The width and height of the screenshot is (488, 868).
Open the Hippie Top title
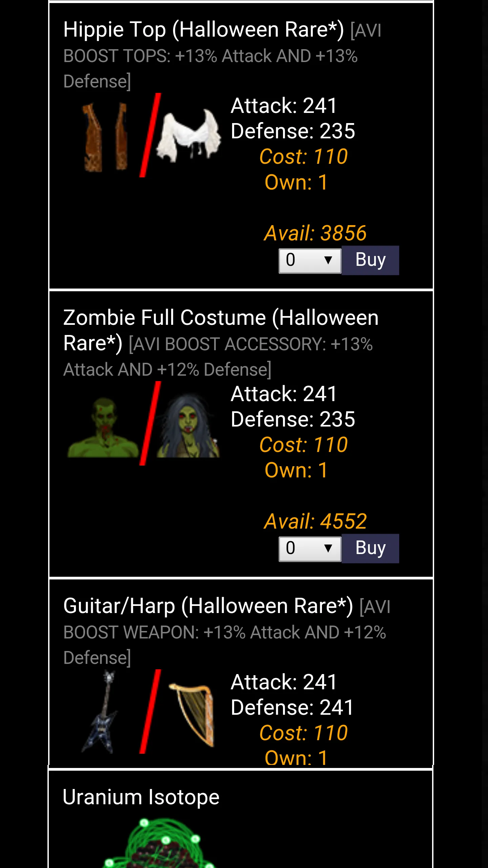pyautogui.click(x=203, y=30)
